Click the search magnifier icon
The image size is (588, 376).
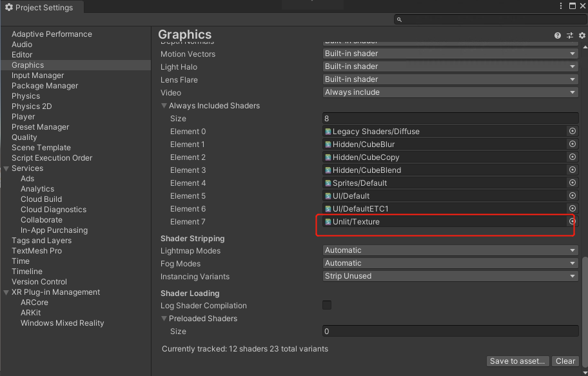tap(399, 19)
